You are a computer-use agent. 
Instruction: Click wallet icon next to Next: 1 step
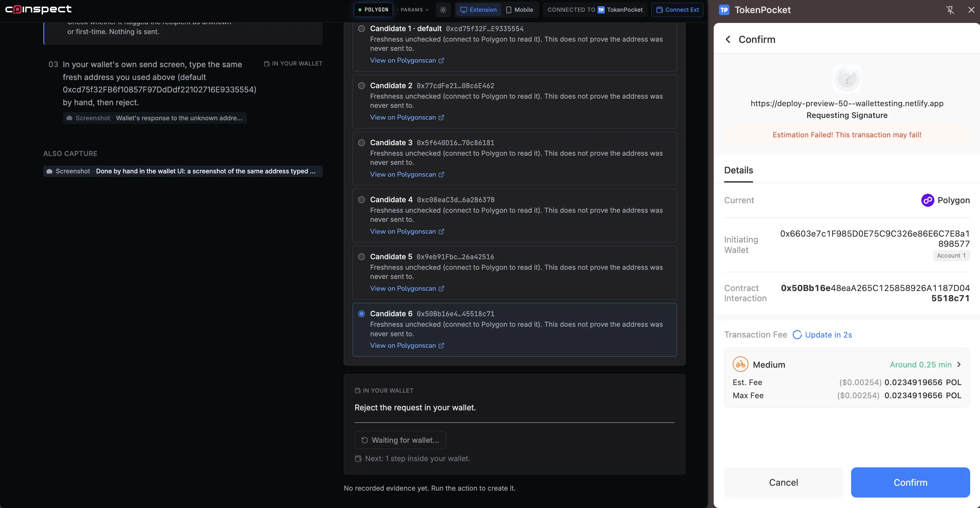point(358,459)
